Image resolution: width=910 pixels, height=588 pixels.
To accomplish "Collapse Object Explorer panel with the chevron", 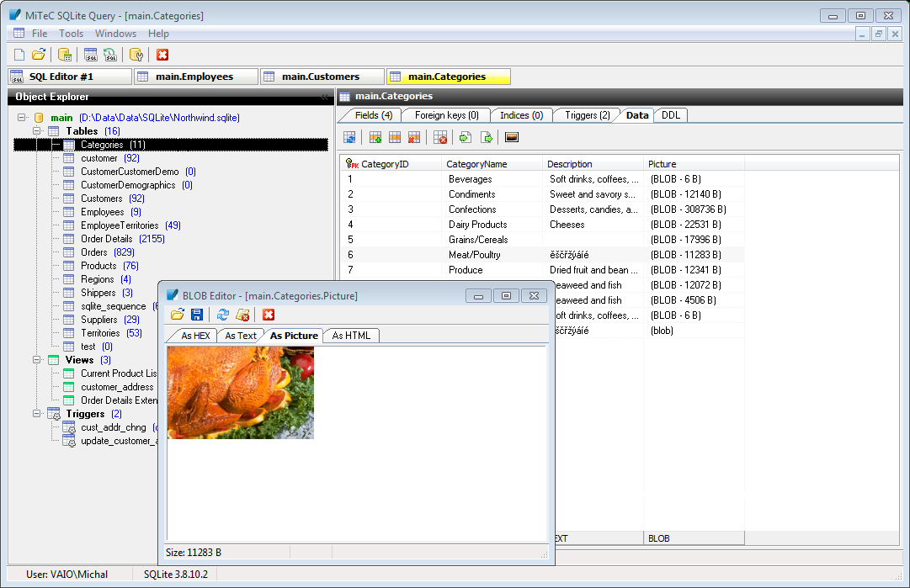I will [324, 98].
